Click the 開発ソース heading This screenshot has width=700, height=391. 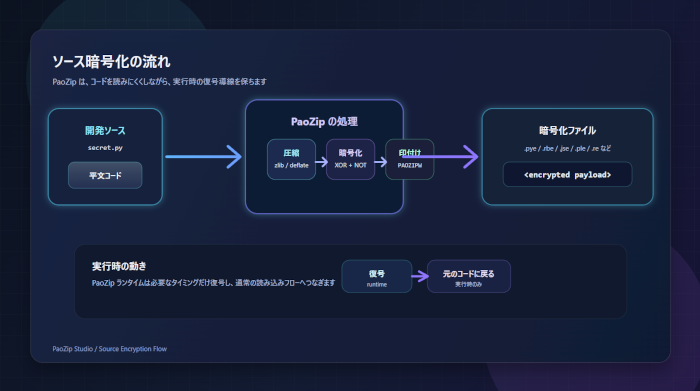point(105,131)
